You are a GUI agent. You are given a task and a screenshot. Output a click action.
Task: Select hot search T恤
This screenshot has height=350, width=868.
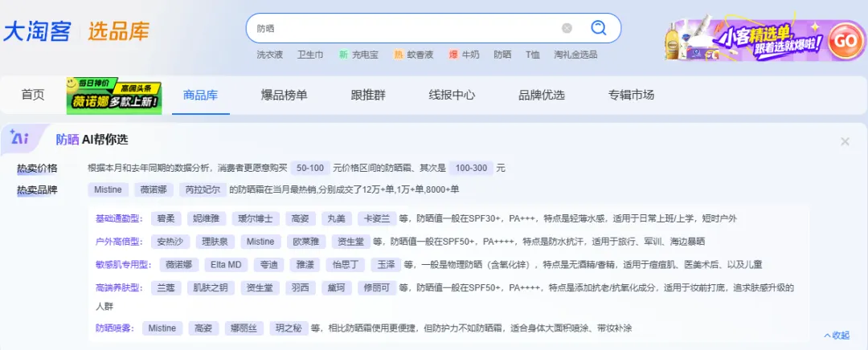tap(533, 55)
